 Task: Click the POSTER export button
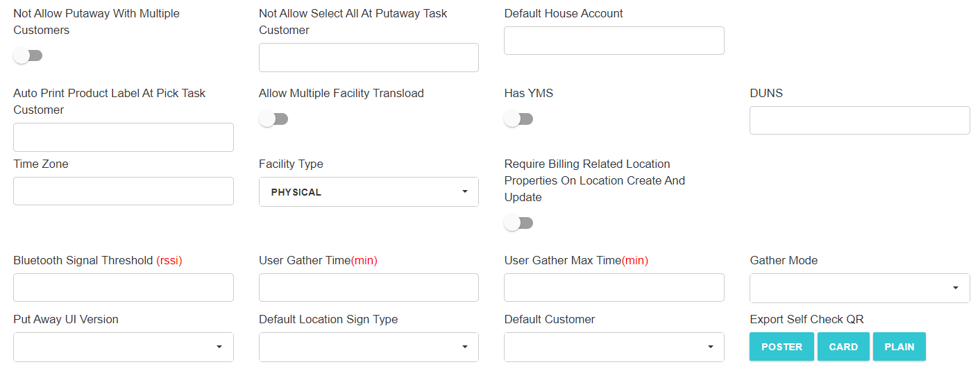tap(782, 347)
